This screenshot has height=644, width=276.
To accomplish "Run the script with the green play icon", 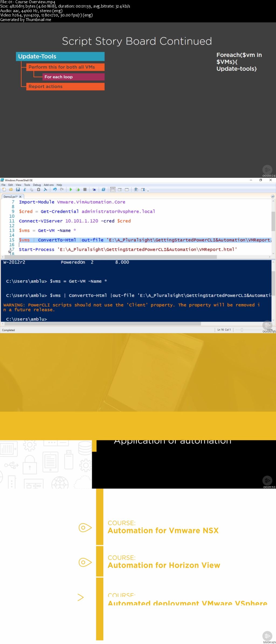I will pyautogui.click(x=71, y=189).
